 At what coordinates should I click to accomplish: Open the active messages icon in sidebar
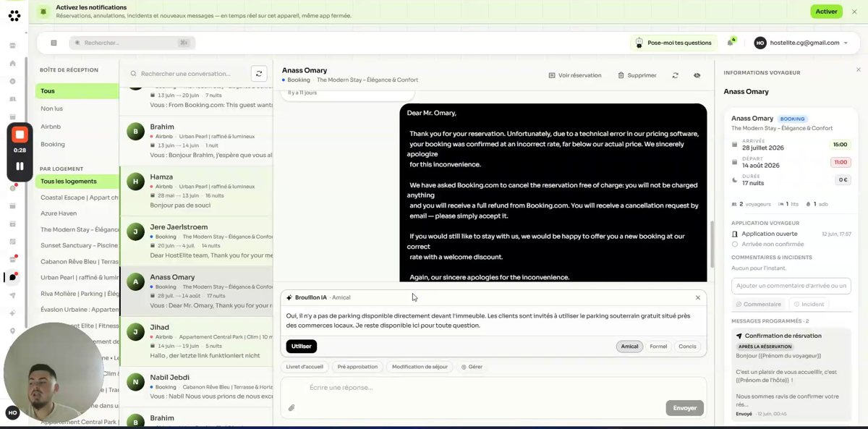pos(12,277)
